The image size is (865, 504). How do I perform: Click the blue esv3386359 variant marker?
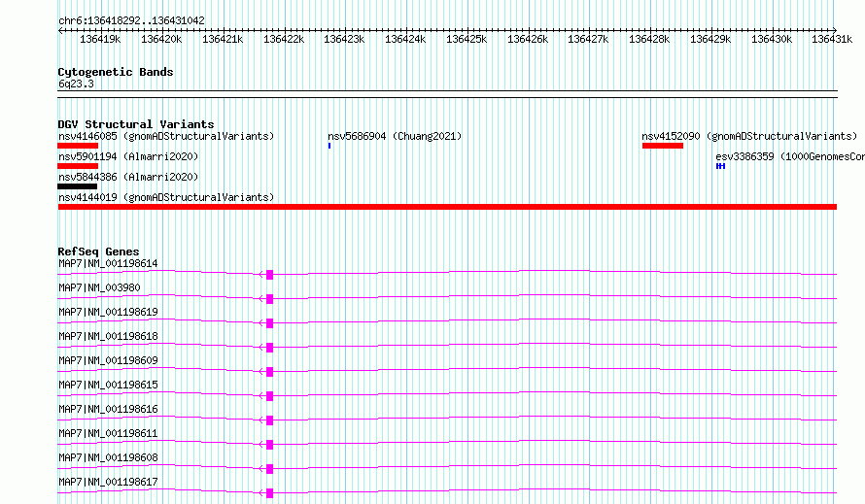pyautogui.click(x=720, y=166)
